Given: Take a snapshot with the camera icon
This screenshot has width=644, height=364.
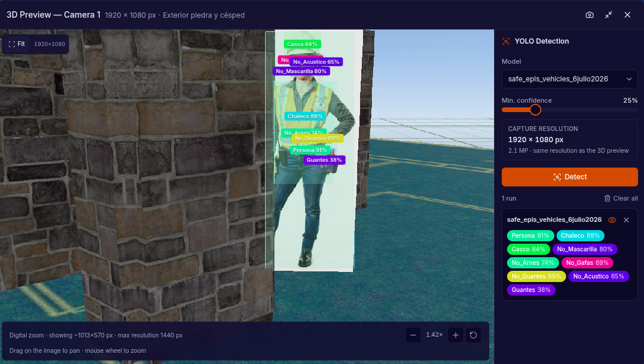Looking at the screenshot, I should pyautogui.click(x=589, y=15).
